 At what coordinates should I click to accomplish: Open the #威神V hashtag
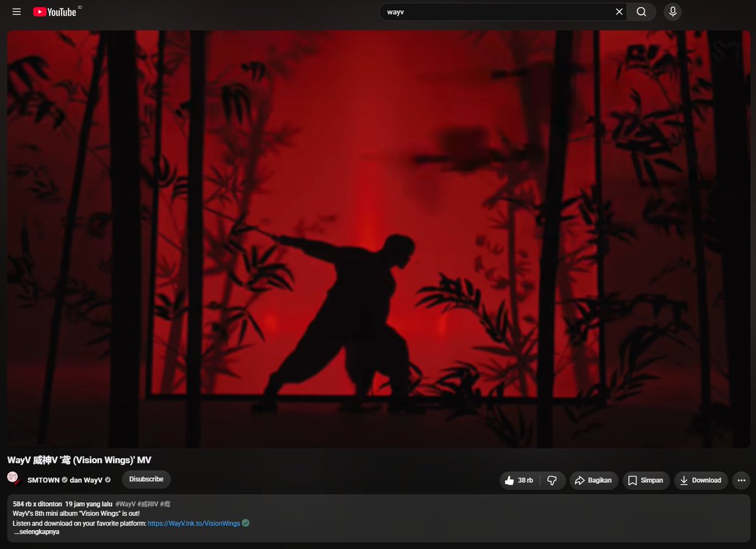click(147, 504)
